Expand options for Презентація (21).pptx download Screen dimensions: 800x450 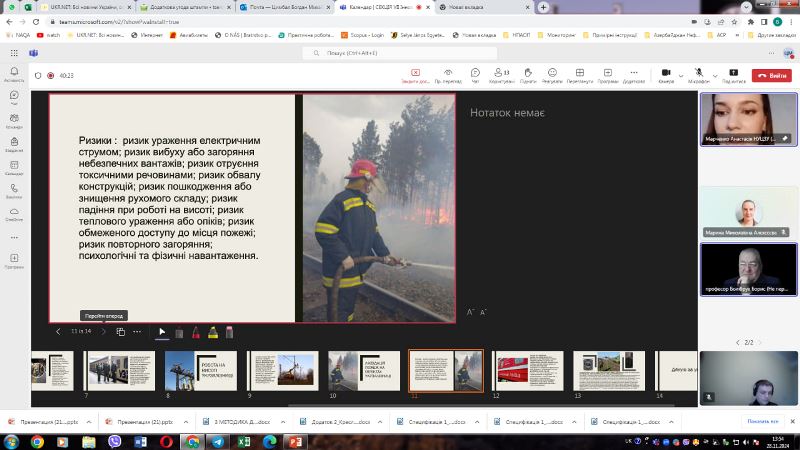tap(186, 422)
